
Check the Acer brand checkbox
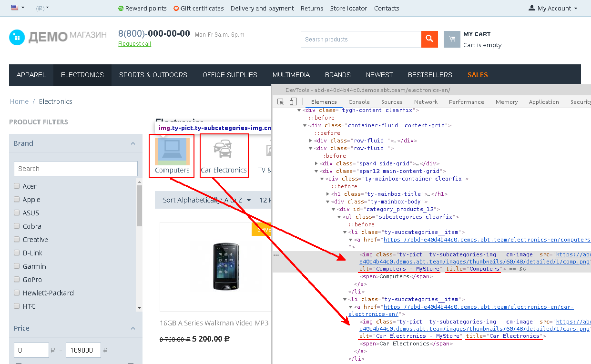tap(17, 186)
